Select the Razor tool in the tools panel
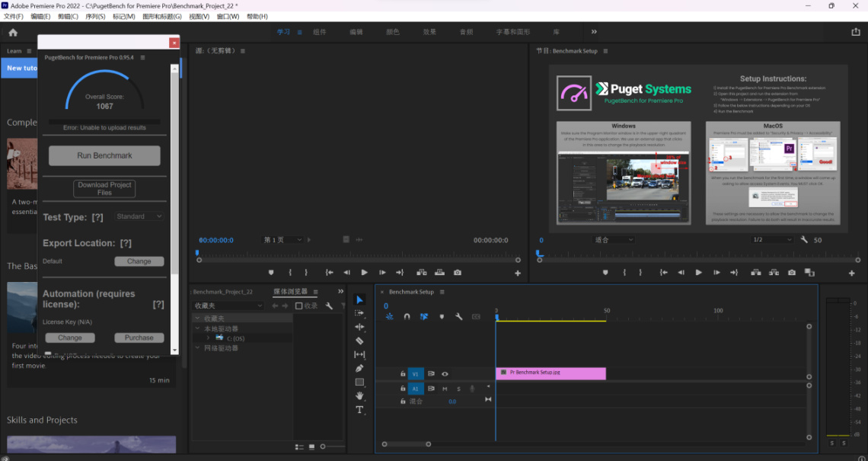 [359, 341]
